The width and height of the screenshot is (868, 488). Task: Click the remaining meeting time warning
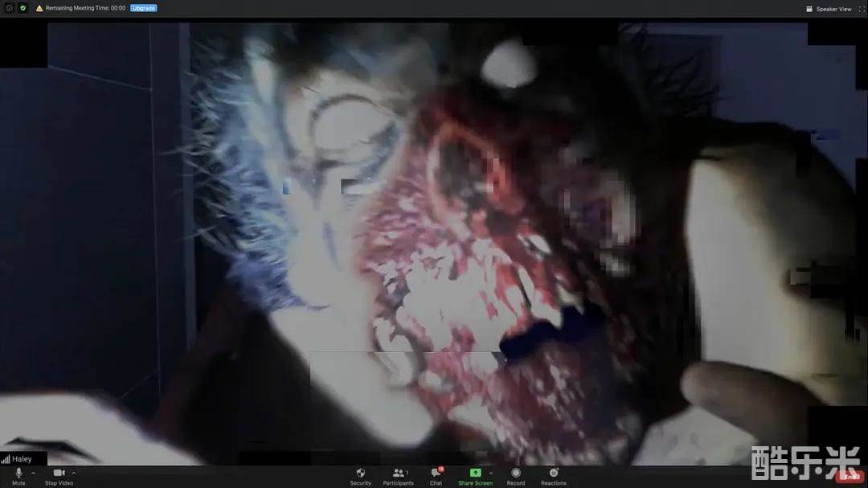click(84, 8)
